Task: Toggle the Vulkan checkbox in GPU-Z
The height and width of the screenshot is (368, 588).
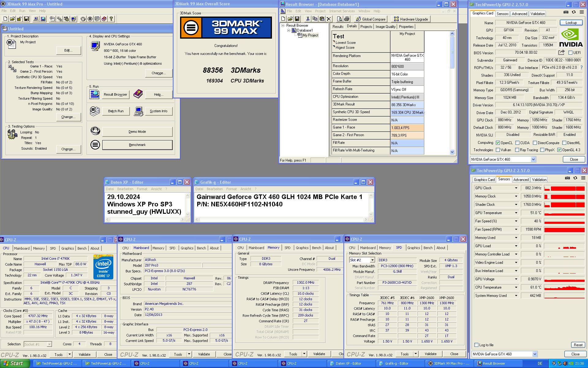Action: pos(498,150)
